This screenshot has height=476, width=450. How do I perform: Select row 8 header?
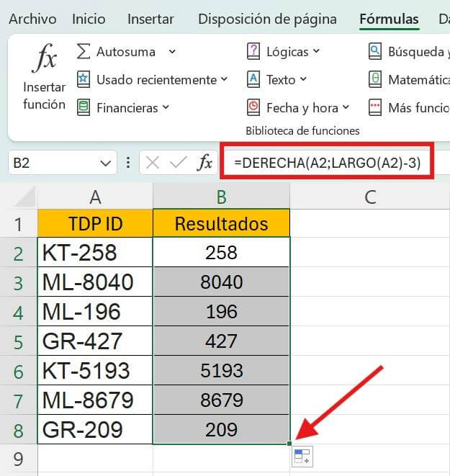point(18,430)
